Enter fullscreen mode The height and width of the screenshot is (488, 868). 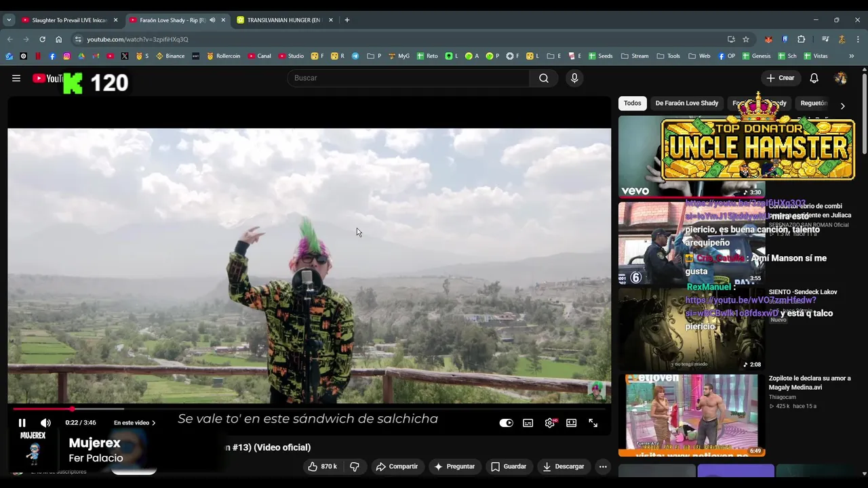click(593, 423)
